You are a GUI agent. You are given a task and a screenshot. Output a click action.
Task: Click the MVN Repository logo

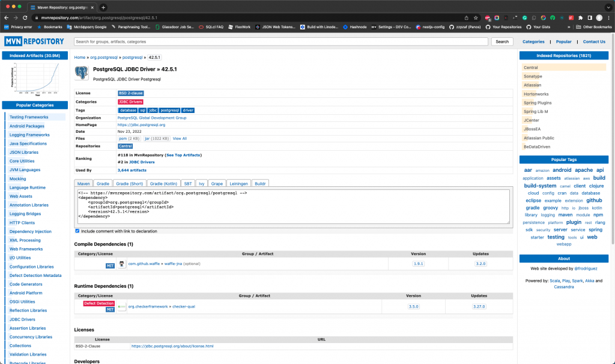[x=34, y=41]
